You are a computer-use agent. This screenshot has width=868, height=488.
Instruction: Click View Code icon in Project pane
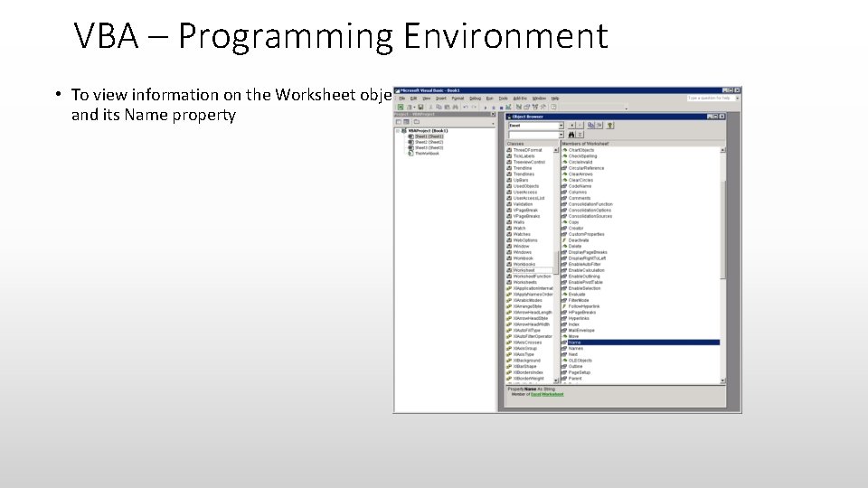(398, 121)
